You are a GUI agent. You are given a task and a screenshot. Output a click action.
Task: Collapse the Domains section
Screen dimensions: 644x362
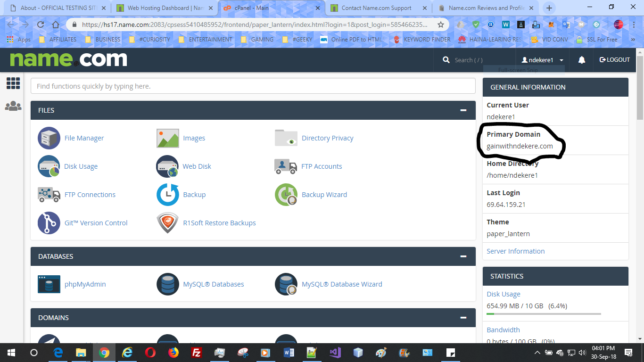463,318
